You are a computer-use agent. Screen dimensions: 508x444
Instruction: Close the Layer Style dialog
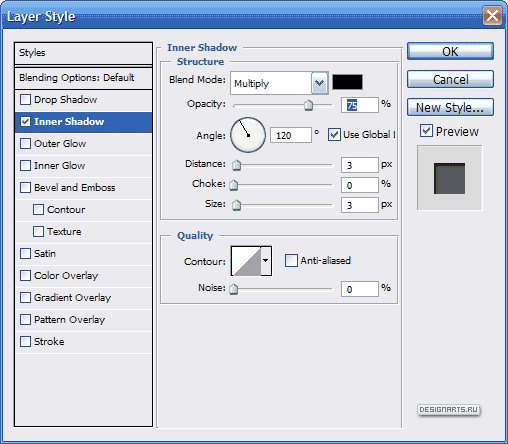tap(492, 16)
